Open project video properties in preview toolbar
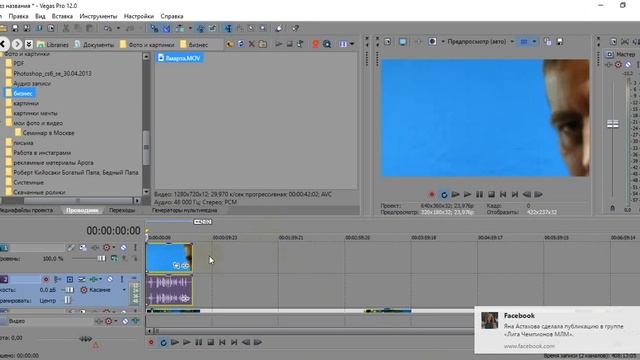640x360 pixels. 387,42
